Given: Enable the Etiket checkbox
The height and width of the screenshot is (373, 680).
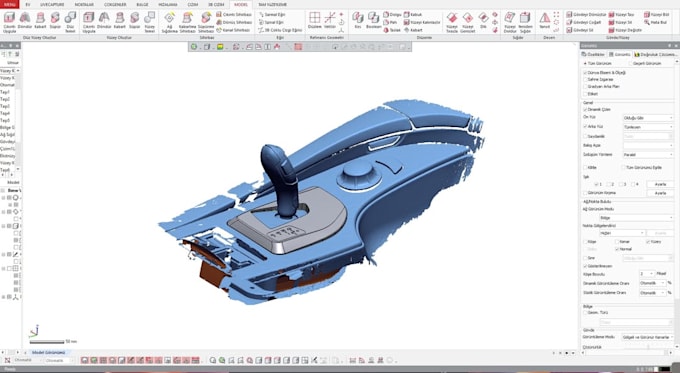Looking at the screenshot, I should click(x=585, y=94).
